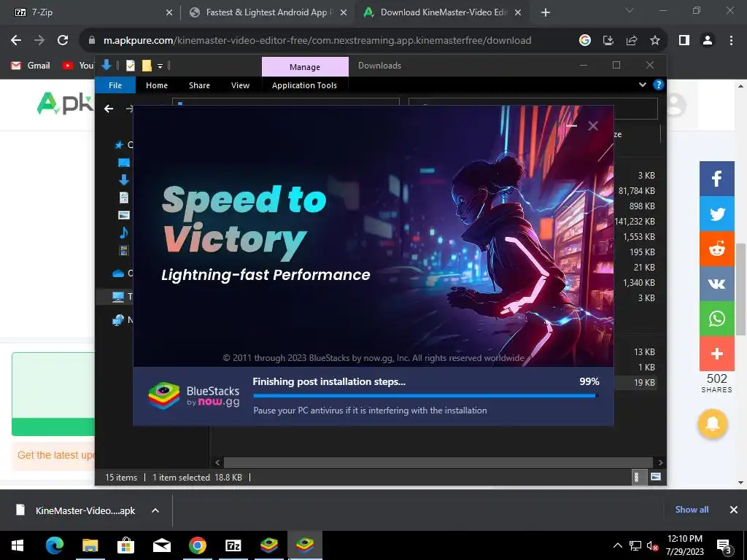Select Quick access star in Explorer sidebar
The height and width of the screenshot is (560, 747).
[119, 145]
